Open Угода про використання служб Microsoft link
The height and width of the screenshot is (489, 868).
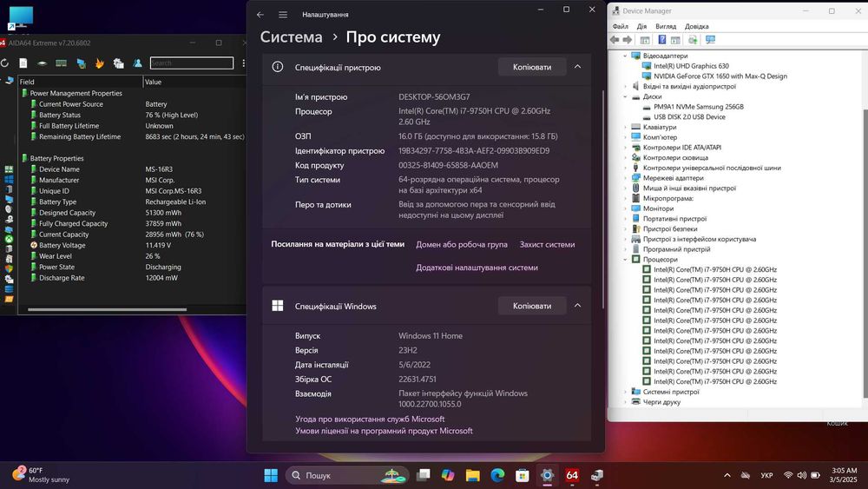(x=370, y=420)
